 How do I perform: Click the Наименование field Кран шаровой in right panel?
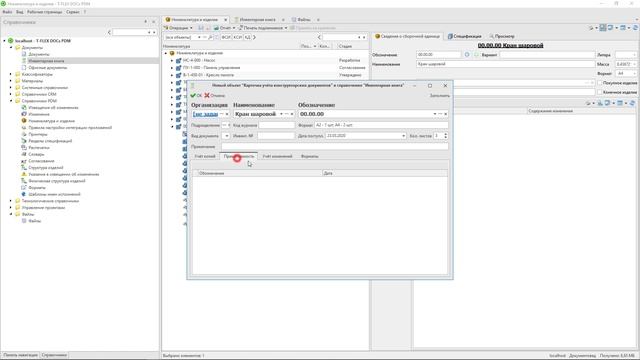(505, 64)
